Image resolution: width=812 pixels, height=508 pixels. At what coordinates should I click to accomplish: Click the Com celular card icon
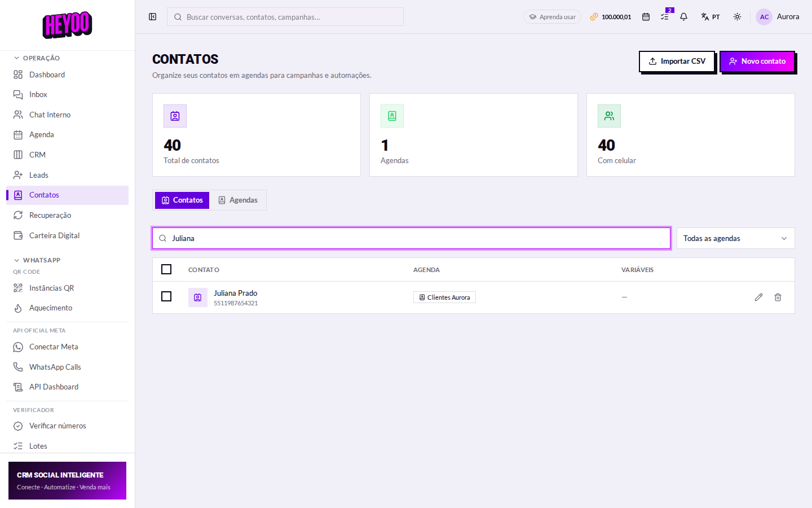(x=609, y=116)
